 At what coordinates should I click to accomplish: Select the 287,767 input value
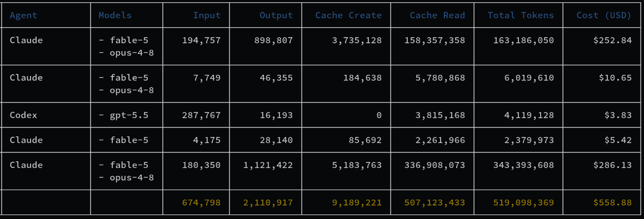(201, 115)
